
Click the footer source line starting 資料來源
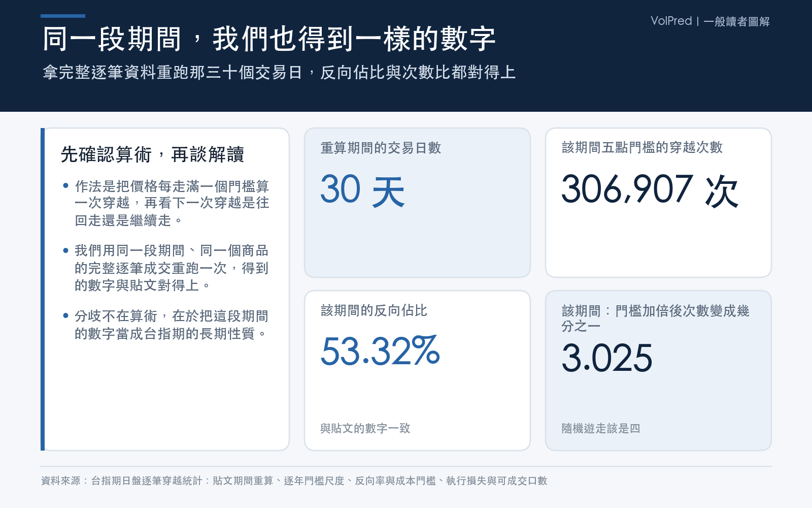tap(294, 481)
